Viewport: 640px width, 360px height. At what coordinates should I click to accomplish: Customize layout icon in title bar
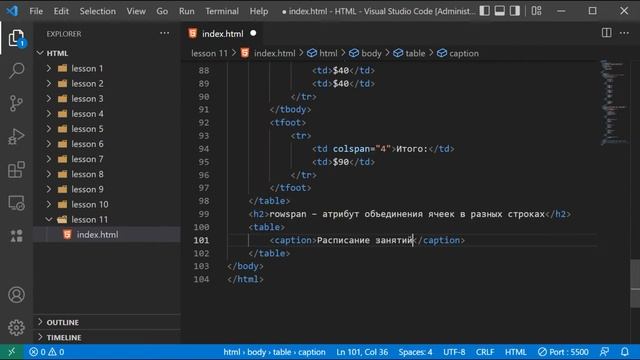click(x=537, y=11)
